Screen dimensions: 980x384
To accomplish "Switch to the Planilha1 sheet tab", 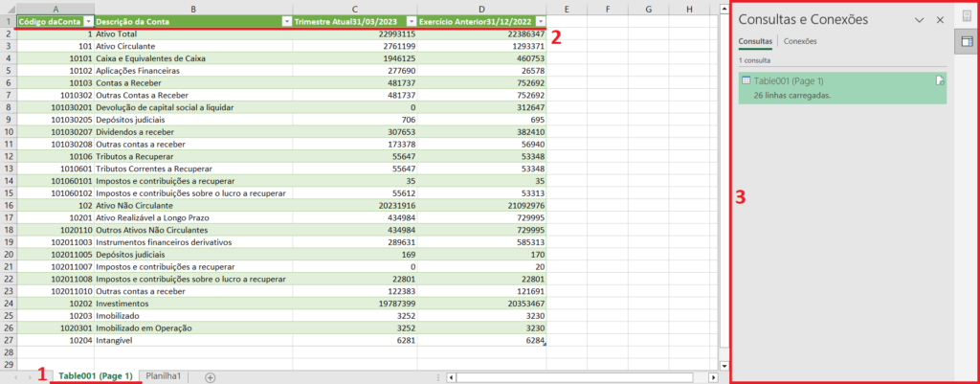I will pos(163,376).
